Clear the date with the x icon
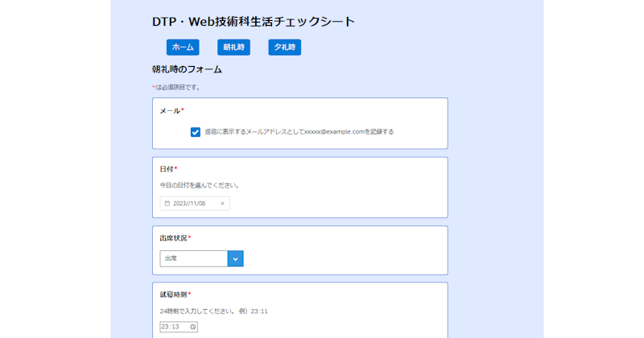The height and width of the screenshot is (338, 644). click(222, 204)
